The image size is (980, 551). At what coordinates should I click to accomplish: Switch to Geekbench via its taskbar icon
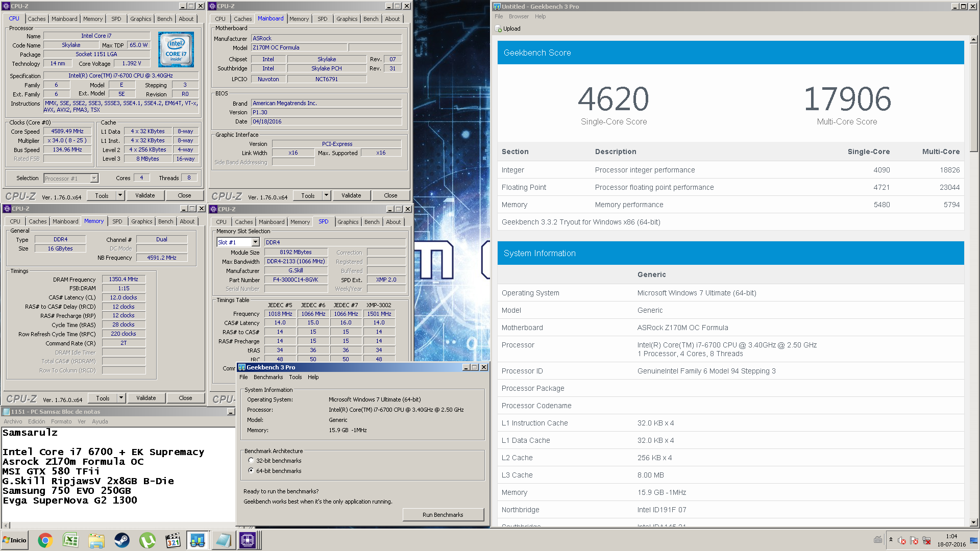198,540
